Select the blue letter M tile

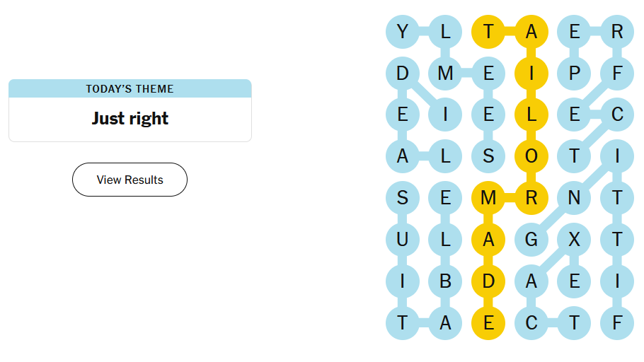point(445,73)
